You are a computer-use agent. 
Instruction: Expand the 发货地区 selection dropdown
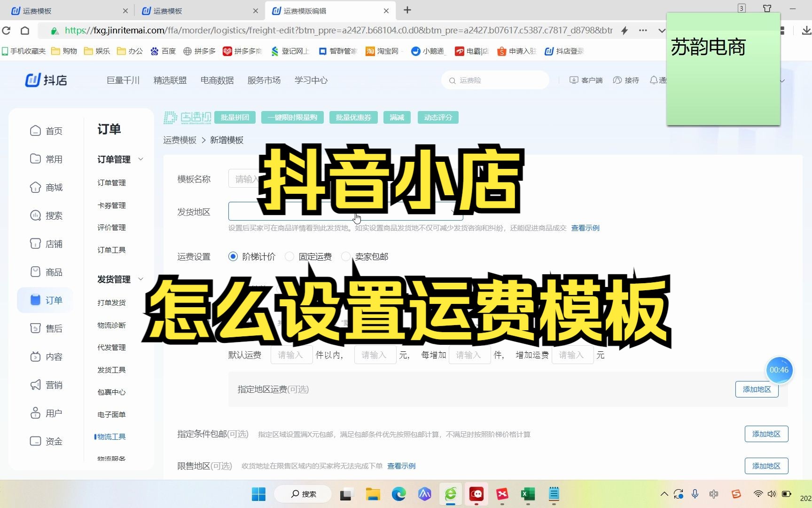pos(453,212)
